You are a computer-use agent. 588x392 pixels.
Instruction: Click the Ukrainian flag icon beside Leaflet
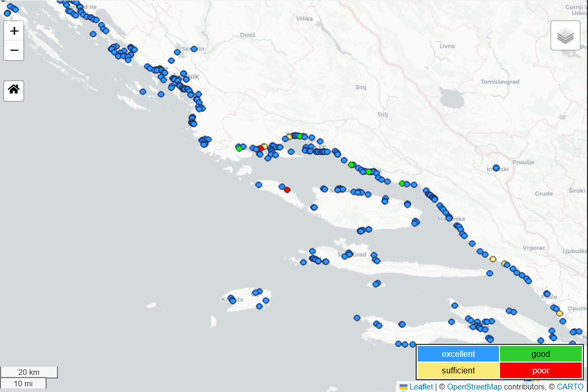pyautogui.click(x=404, y=387)
